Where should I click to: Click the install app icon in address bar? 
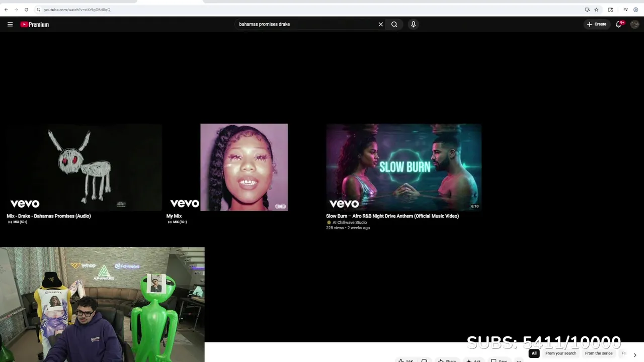(x=587, y=10)
